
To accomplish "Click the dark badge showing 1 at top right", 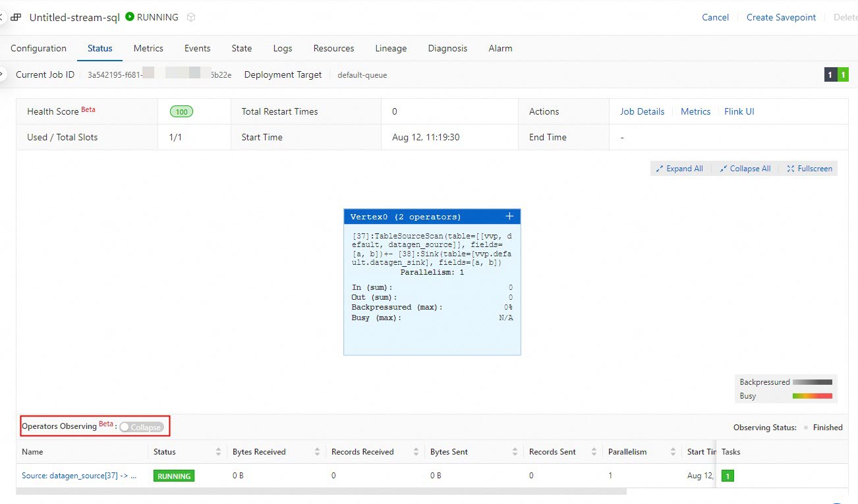I will pos(830,74).
